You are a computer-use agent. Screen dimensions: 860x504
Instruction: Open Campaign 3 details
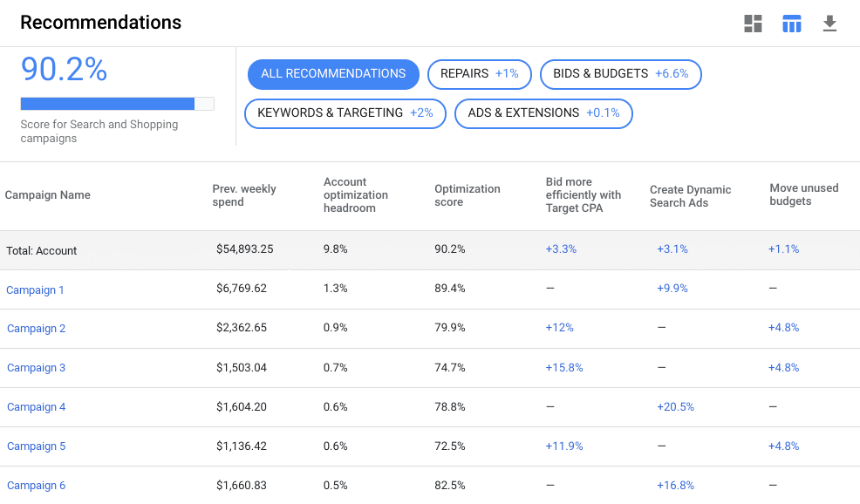coord(36,367)
